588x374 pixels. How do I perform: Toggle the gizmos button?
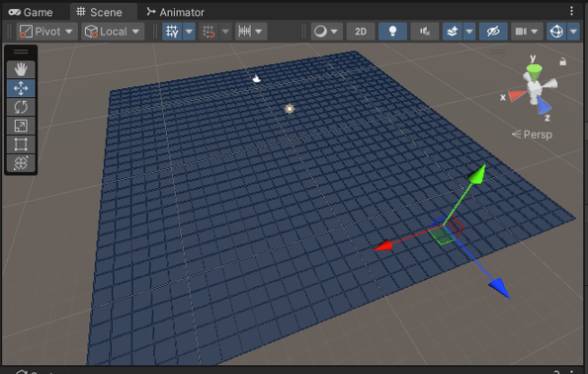(556, 32)
